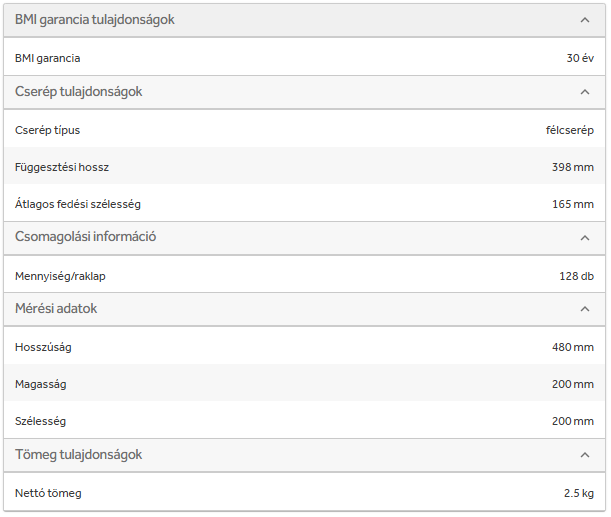The width and height of the screenshot is (611, 517).
Task: Click the 128 db pallet quantity value
Action: click(x=576, y=276)
